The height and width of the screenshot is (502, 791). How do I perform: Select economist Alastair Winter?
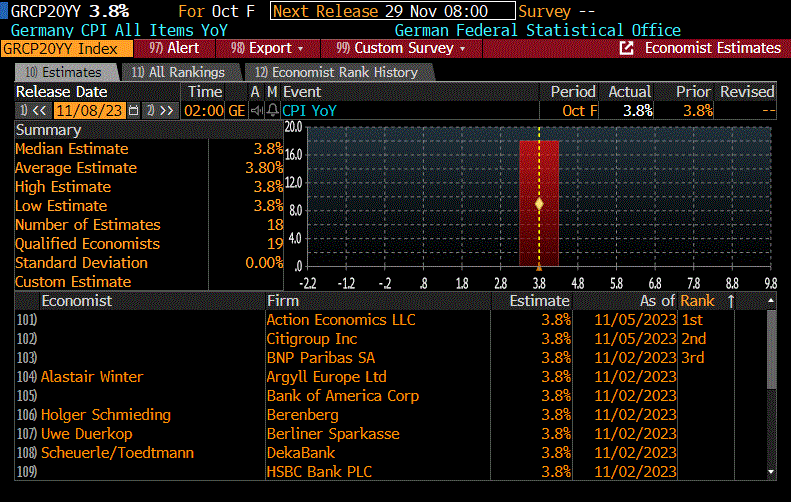tap(92, 376)
